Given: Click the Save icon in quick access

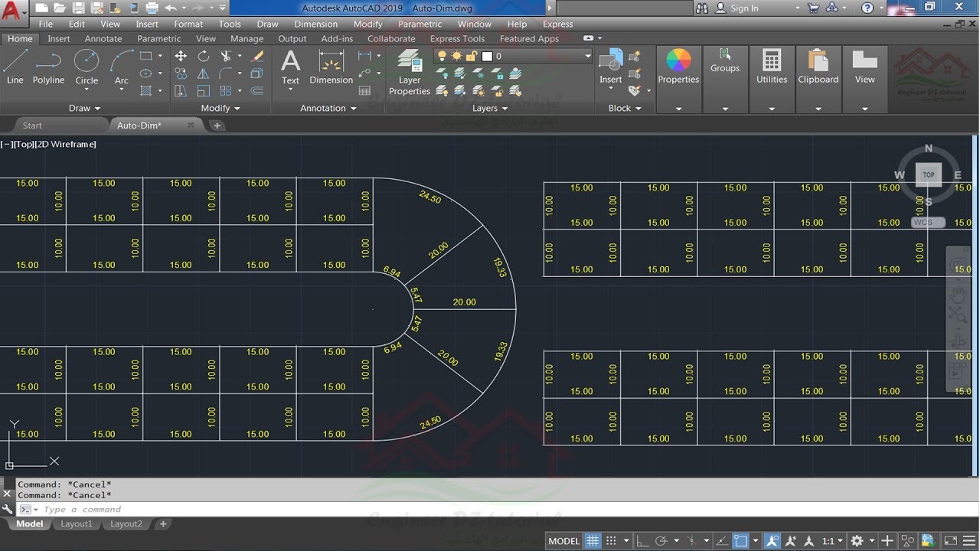Looking at the screenshot, I should [77, 8].
